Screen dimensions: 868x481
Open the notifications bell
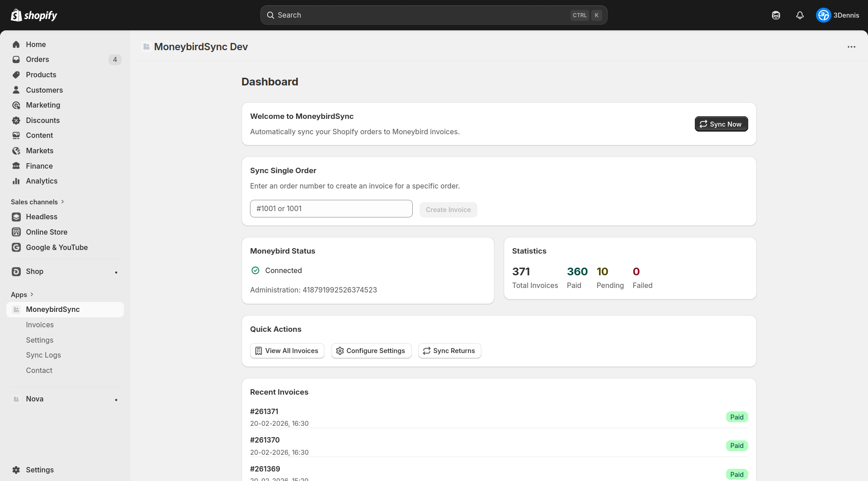(800, 15)
